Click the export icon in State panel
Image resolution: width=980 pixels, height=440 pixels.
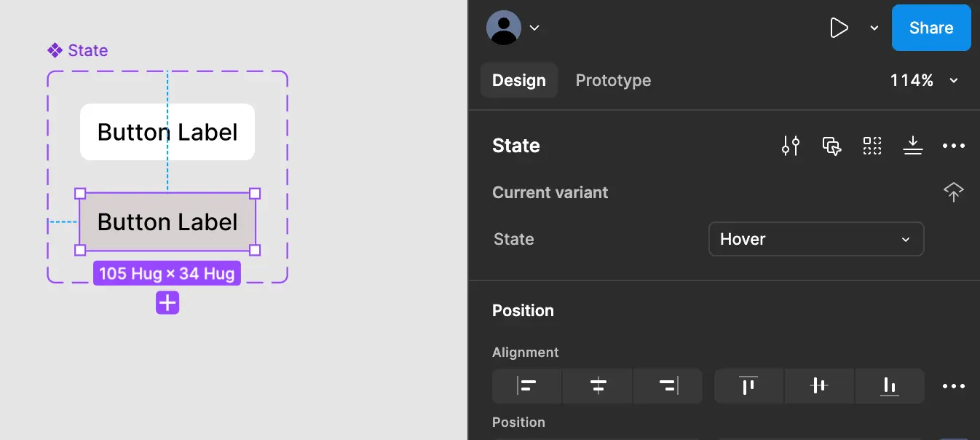(913, 146)
